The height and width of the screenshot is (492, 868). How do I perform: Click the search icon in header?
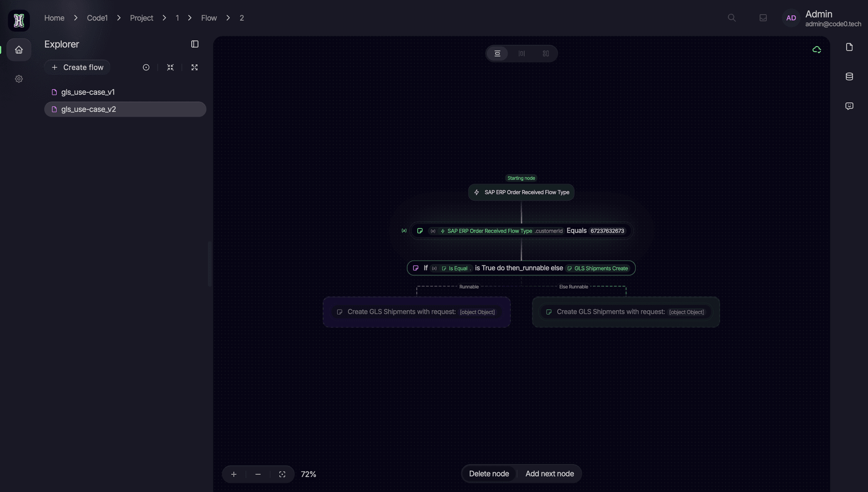point(731,18)
